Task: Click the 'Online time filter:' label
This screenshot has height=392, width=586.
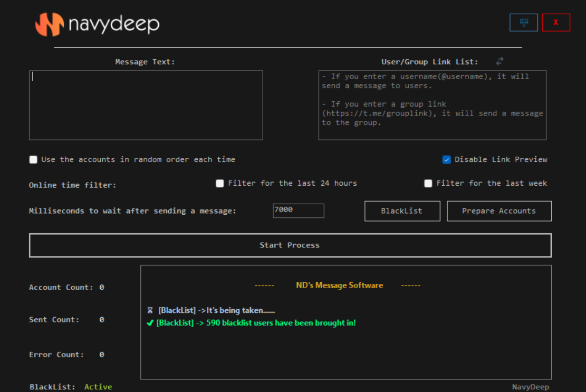Action: point(72,185)
